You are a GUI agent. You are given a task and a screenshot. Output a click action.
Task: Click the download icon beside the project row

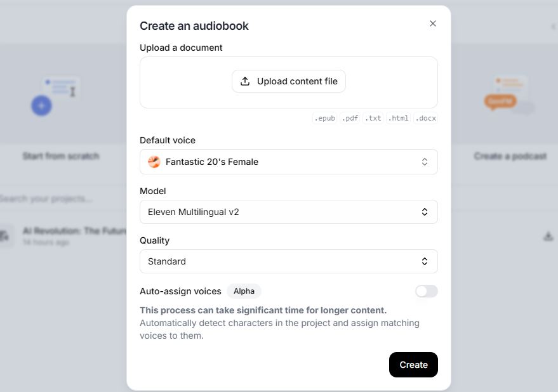548,236
